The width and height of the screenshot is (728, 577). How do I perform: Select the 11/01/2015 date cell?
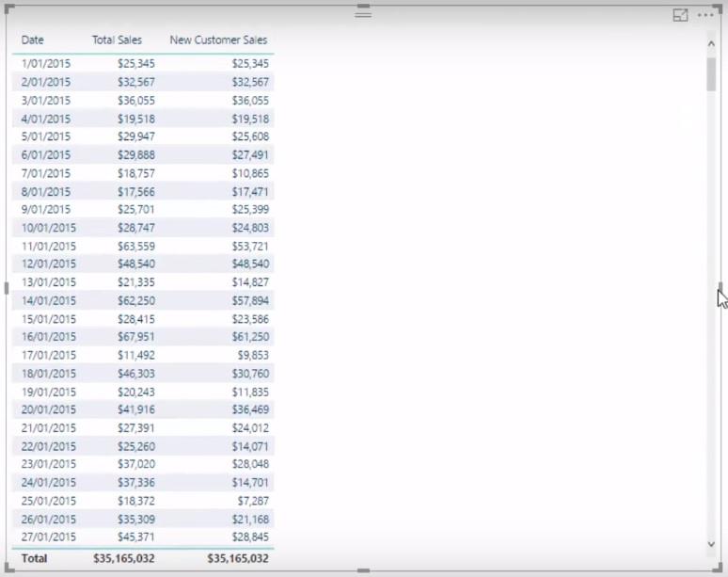pos(49,246)
